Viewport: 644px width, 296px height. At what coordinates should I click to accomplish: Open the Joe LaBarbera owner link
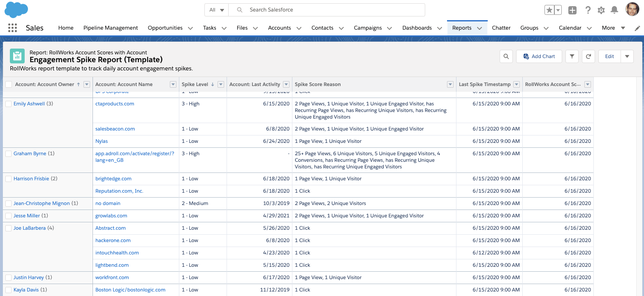[x=30, y=228]
